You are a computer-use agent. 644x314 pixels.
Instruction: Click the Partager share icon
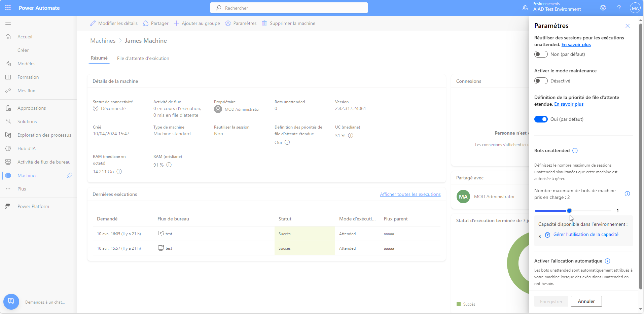pyautogui.click(x=146, y=23)
